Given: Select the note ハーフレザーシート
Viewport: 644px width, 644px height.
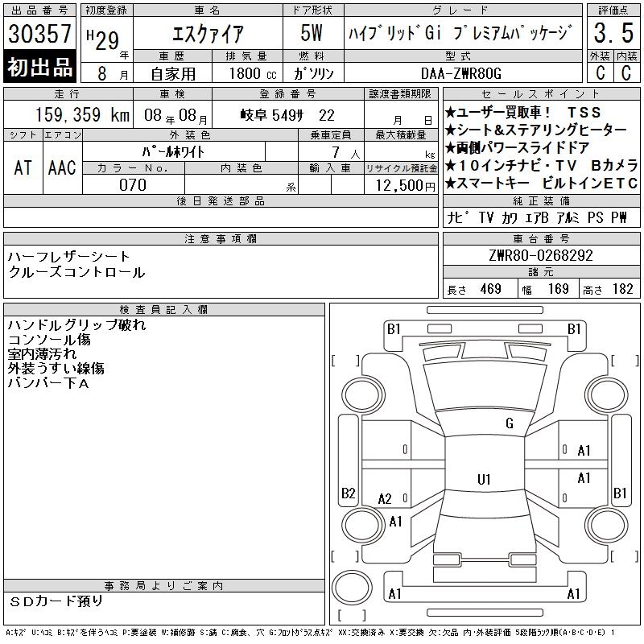Looking at the screenshot, I should pyautogui.click(x=69, y=257).
